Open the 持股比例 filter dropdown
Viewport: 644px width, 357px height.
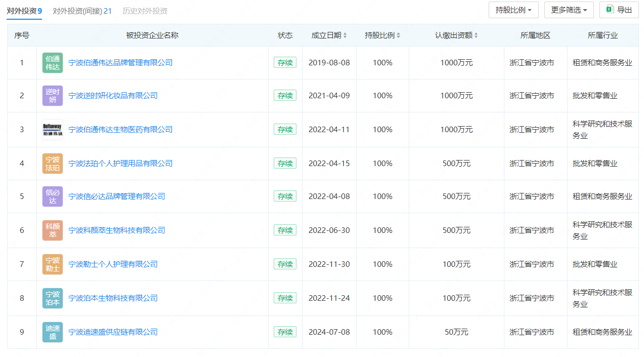(513, 10)
